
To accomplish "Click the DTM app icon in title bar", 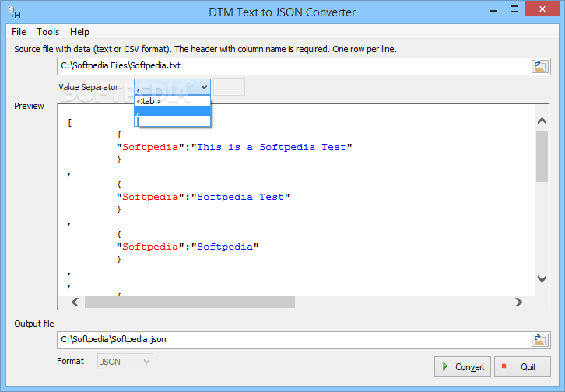I will click(14, 12).
